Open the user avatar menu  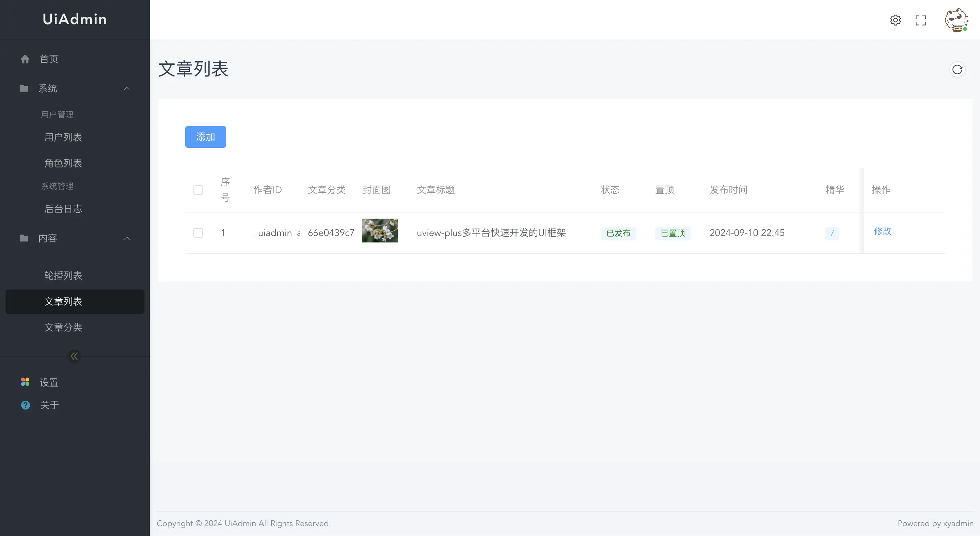tap(956, 20)
